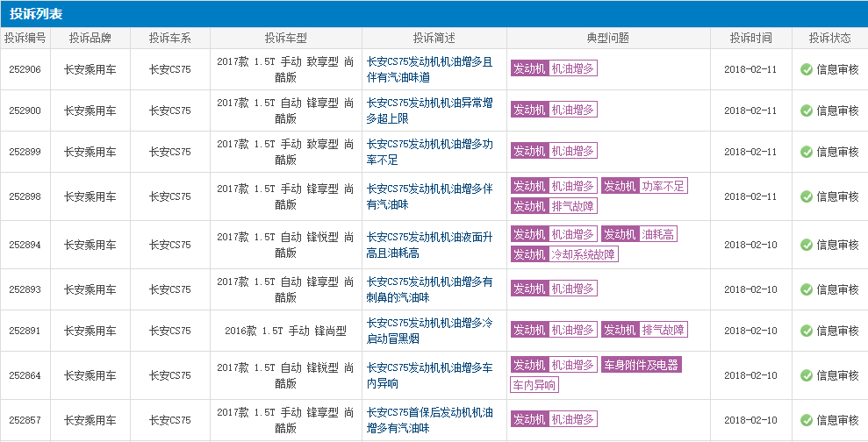Click the green check icon for complaint 252894
The image size is (868, 442).
point(806,245)
